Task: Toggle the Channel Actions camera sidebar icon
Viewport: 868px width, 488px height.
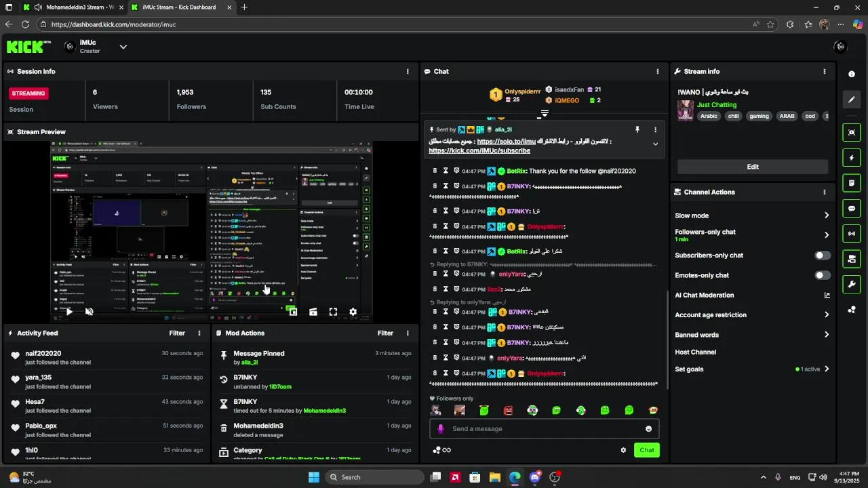Action: click(852, 259)
